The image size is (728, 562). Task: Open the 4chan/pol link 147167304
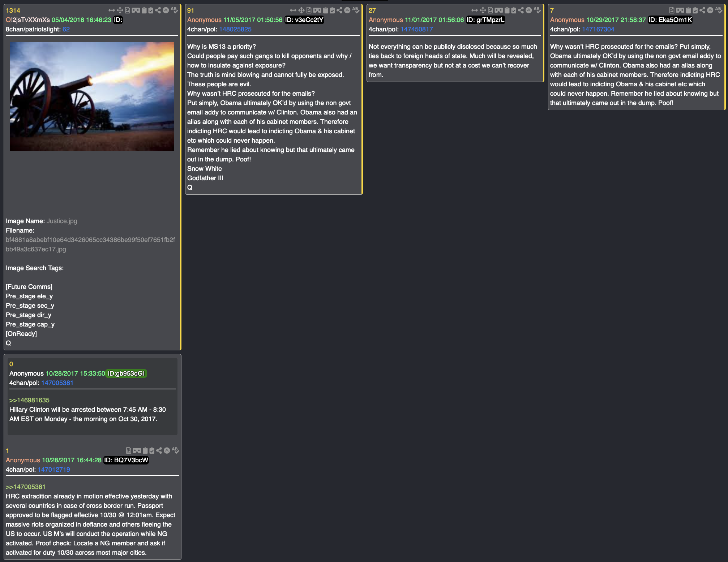[598, 29]
